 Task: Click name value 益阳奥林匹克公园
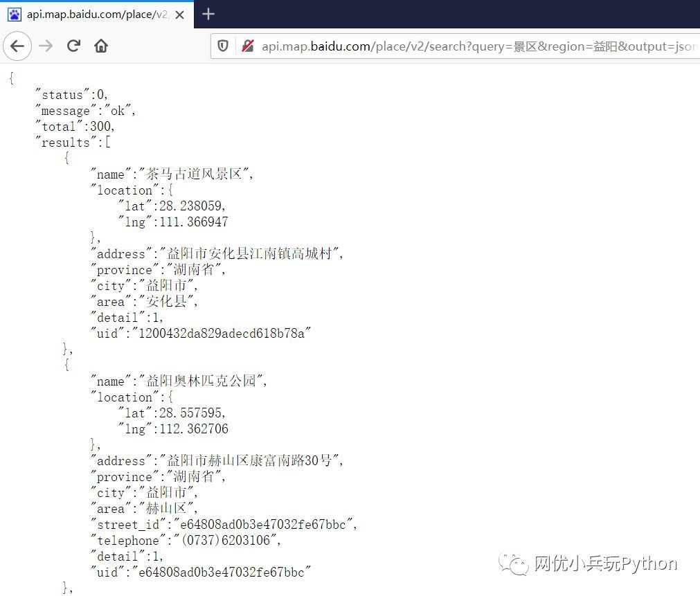[x=201, y=381]
